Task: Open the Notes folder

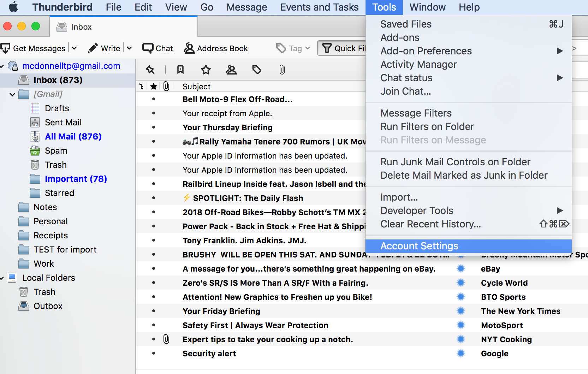Action: (x=45, y=207)
